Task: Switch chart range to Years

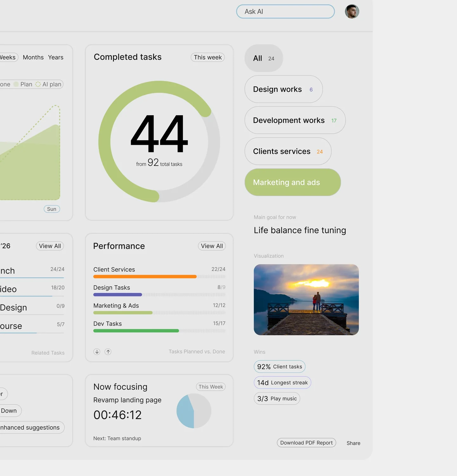Action: tap(56, 57)
